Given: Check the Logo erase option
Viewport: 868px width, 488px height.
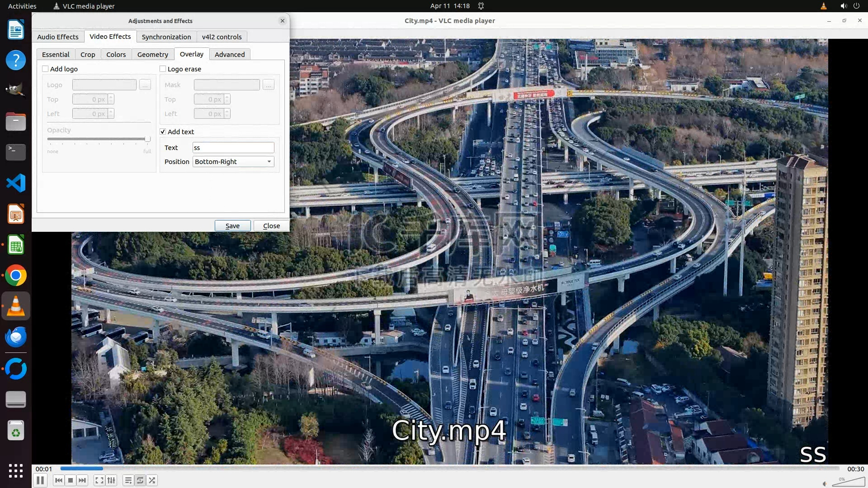Looking at the screenshot, I should [x=163, y=69].
